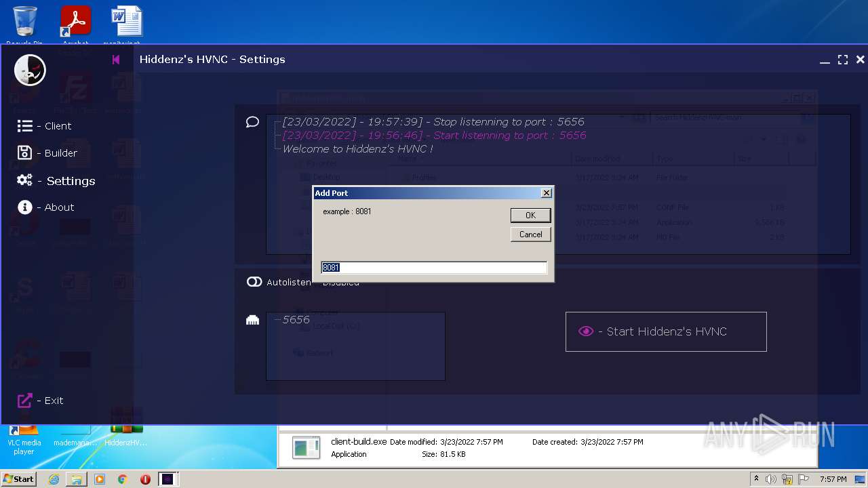The image size is (868, 488).
Task: Toggle the Autolisten switch
Action: click(x=254, y=282)
